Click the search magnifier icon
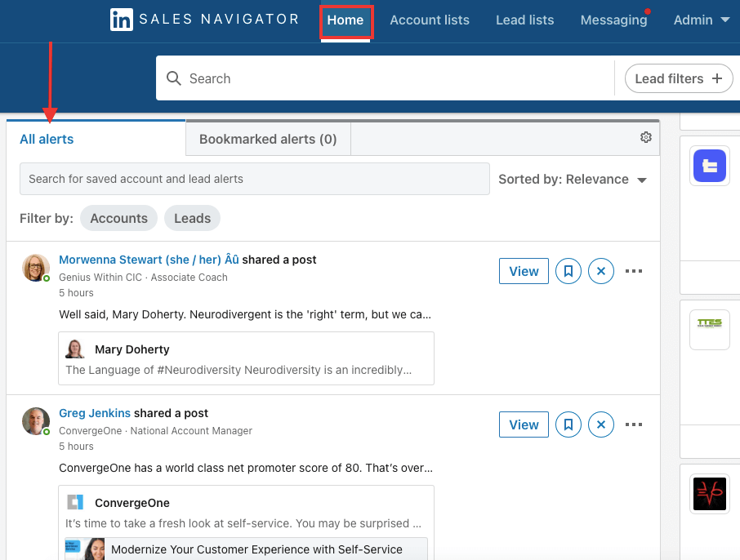The image size is (740, 560). click(174, 78)
